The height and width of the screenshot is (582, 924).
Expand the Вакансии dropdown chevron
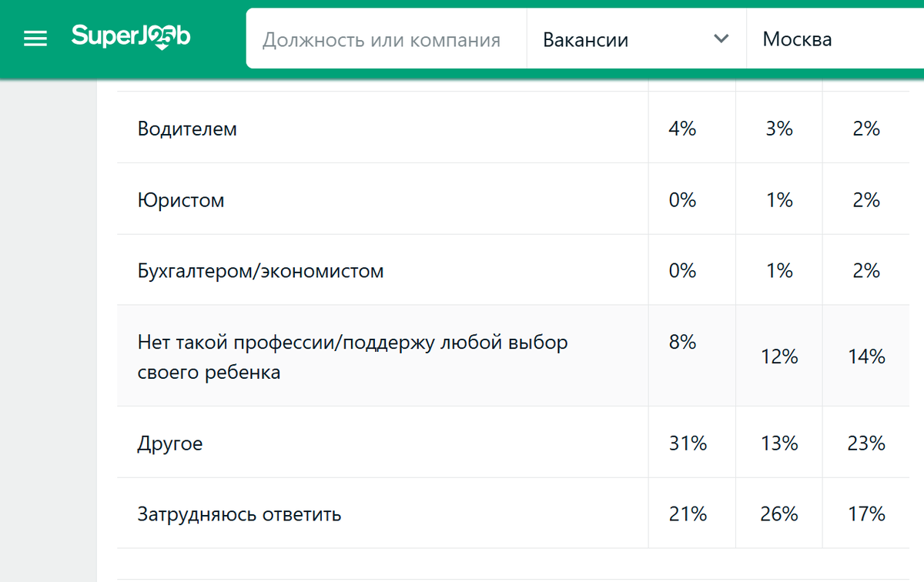point(721,39)
